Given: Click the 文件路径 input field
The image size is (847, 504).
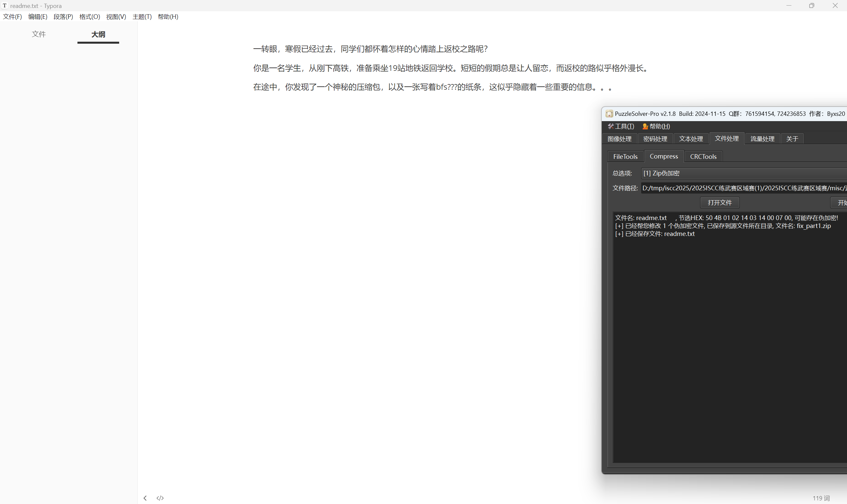Looking at the screenshot, I should [x=744, y=188].
